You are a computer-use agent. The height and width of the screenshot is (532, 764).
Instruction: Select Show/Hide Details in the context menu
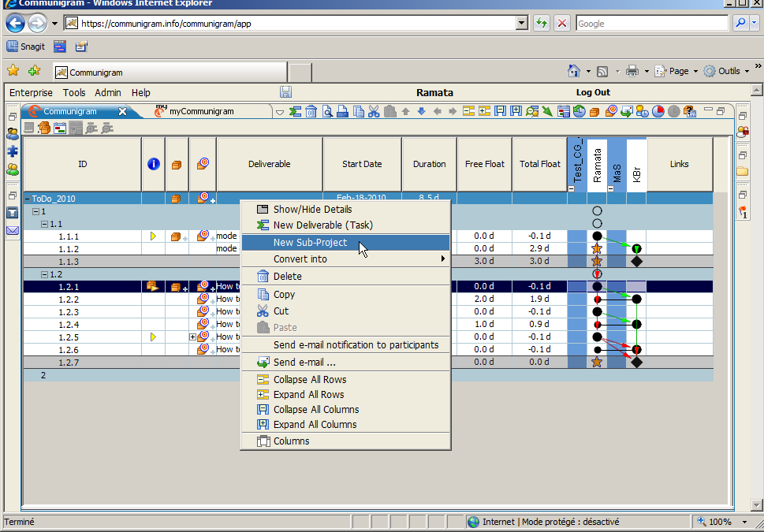click(345, 210)
